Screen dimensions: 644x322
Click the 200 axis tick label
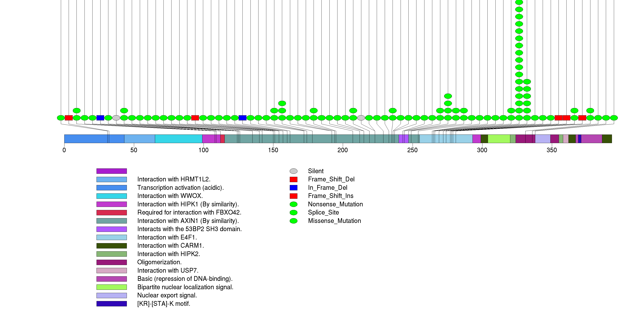coord(342,150)
